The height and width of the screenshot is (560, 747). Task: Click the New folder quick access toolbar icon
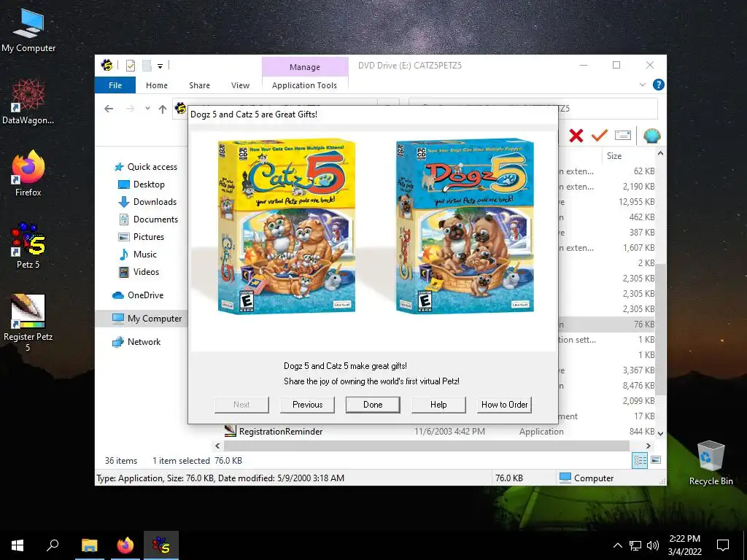pos(147,66)
